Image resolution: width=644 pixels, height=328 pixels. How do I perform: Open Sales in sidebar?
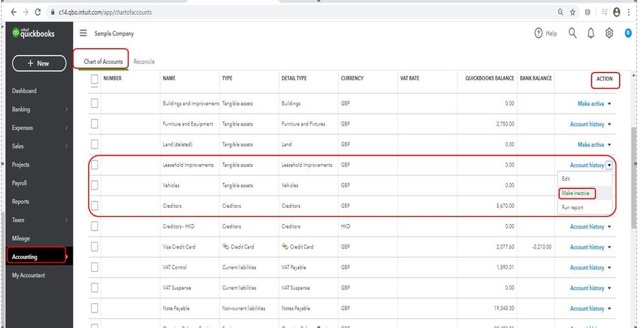17,147
